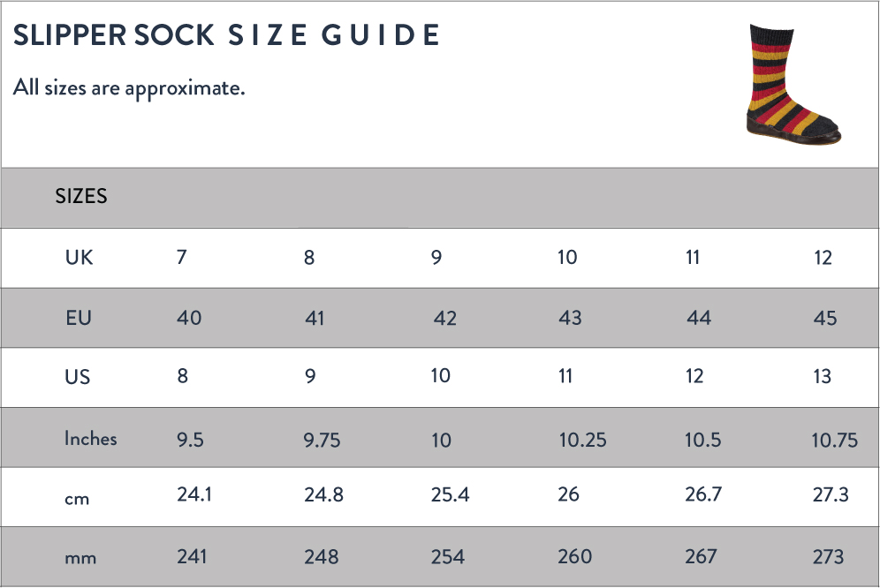880x588 pixels.
Task: Click the 'All sizes are approximate.' text
Action: (129, 88)
